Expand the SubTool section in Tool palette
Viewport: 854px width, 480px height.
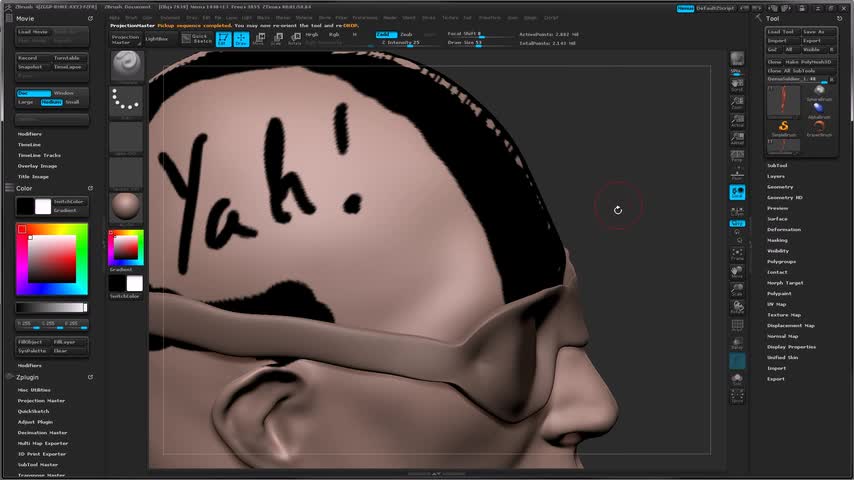[x=777, y=165]
